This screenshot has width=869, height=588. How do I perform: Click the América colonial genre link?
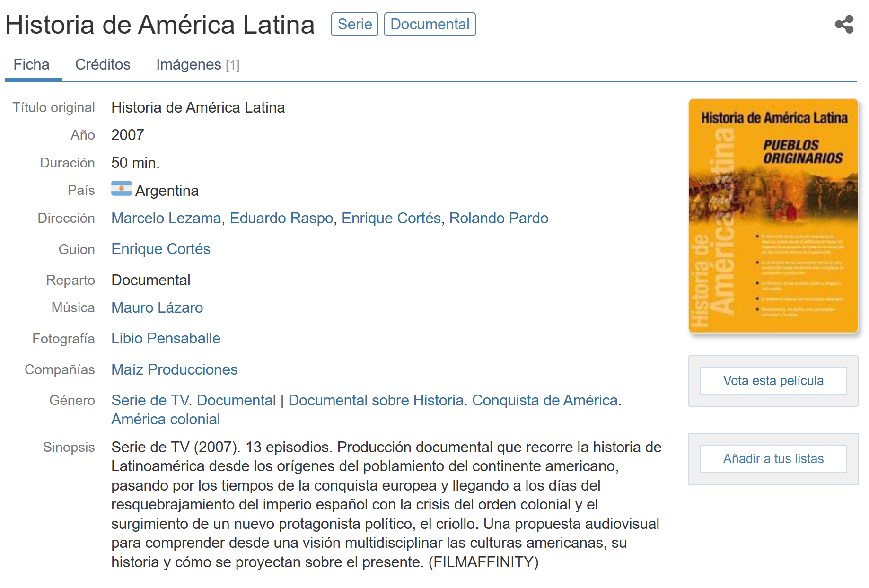pyautogui.click(x=166, y=419)
